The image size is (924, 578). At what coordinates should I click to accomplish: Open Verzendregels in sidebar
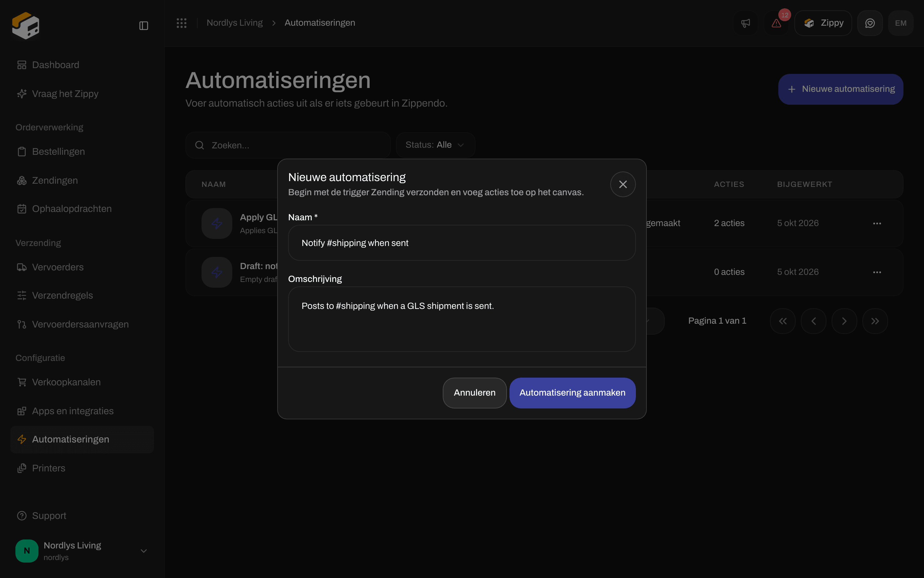click(82, 295)
